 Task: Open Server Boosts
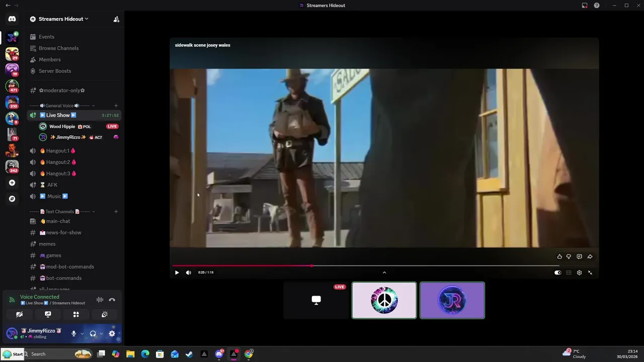[x=74, y=71]
